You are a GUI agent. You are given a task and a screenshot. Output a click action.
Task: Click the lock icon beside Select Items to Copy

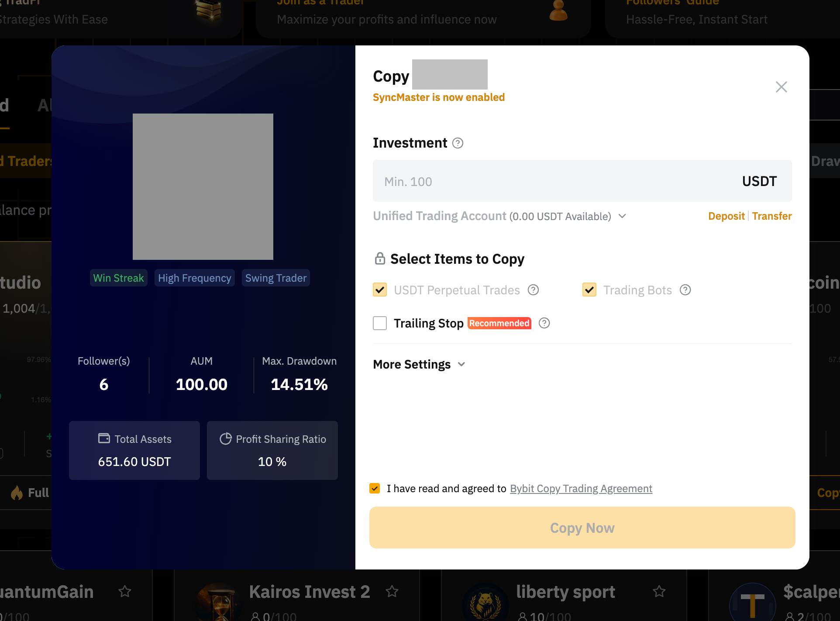tap(380, 259)
